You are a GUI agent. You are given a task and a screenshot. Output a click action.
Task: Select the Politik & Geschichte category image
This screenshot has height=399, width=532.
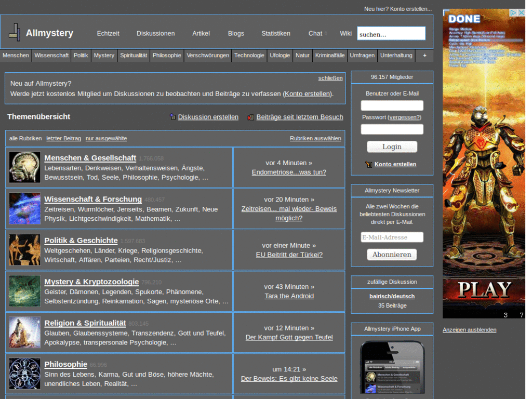pyautogui.click(x=24, y=250)
